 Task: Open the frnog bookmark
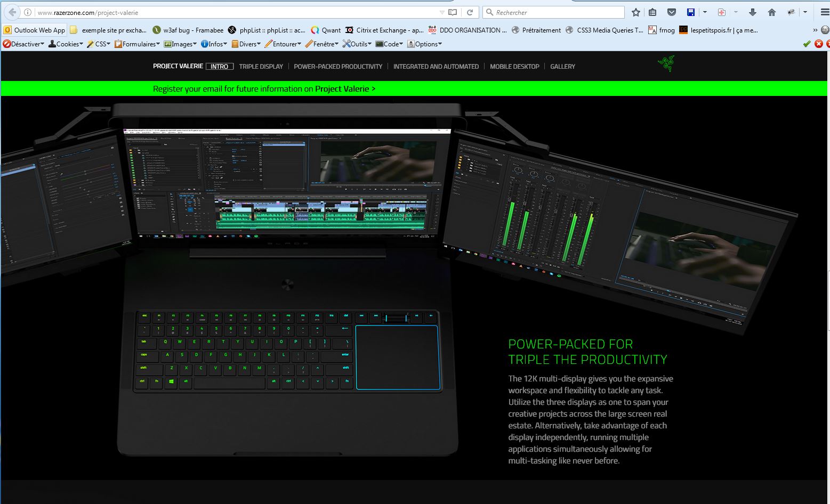[662, 30]
